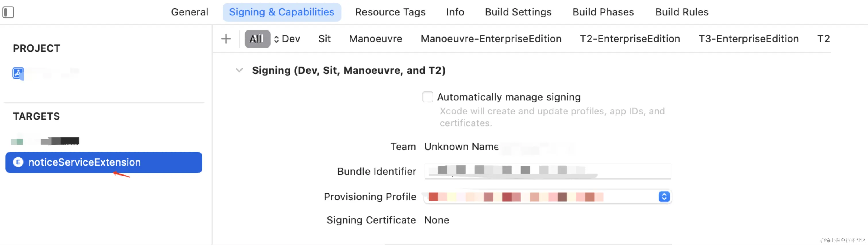
Task: Open the Signing & Capabilities tab
Action: 282,12
